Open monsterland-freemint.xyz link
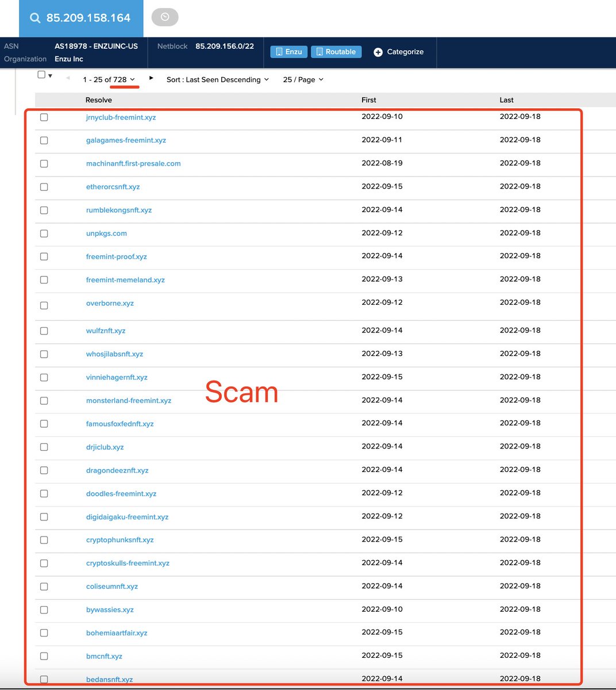 129,401
